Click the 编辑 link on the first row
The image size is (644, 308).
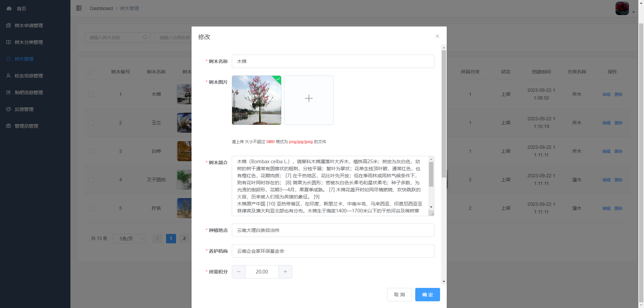606,94
